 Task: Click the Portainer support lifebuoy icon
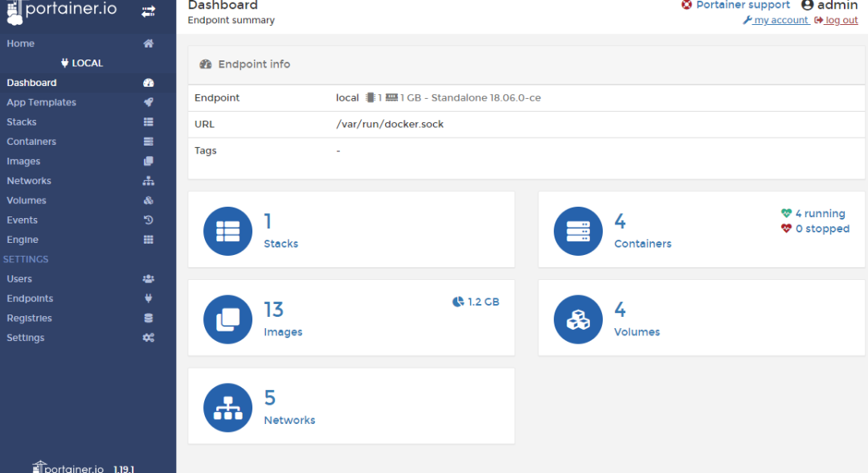point(686,5)
